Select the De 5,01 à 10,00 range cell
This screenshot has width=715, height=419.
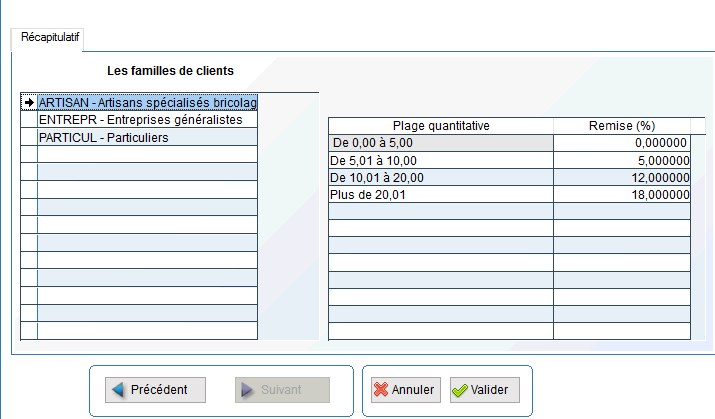[x=440, y=160]
